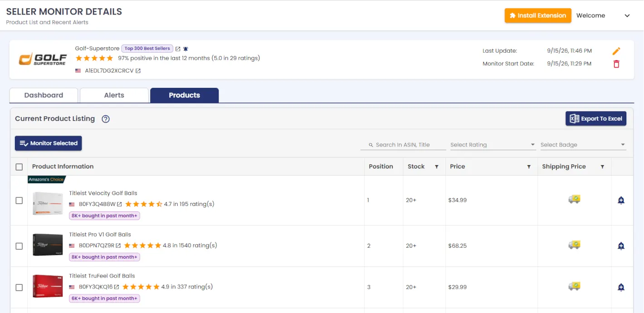Image resolution: width=644 pixels, height=313 pixels.
Task: Click ASIN text B0DPN7QZ9R
Action: pos(97,245)
